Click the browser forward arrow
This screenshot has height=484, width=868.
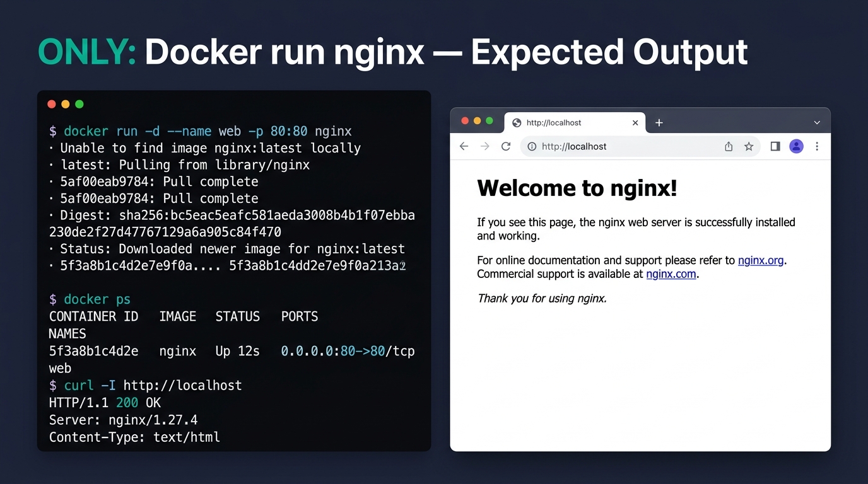point(484,146)
